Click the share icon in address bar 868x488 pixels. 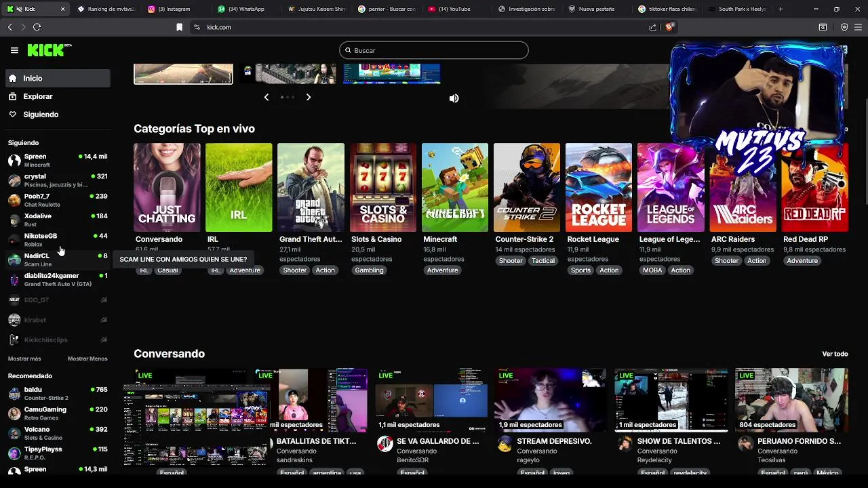tap(652, 27)
